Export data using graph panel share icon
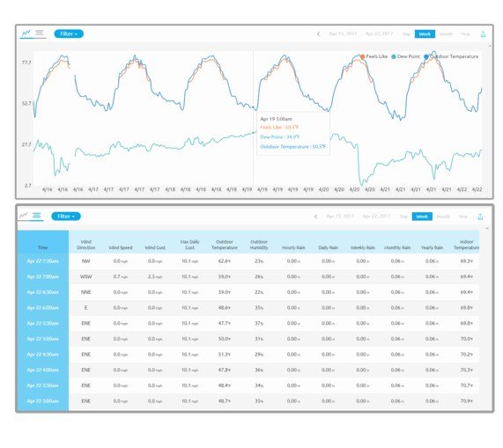This screenshot has width=503, height=448. (483, 34)
